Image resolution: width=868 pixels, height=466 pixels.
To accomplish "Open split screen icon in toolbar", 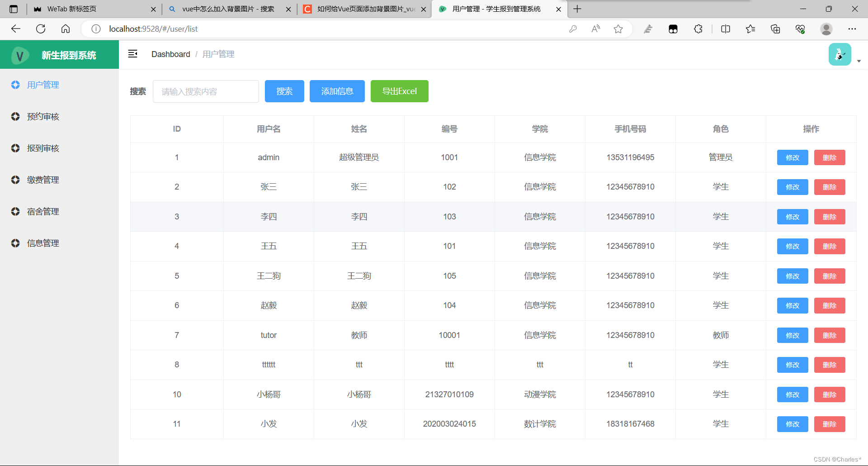I will [726, 29].
